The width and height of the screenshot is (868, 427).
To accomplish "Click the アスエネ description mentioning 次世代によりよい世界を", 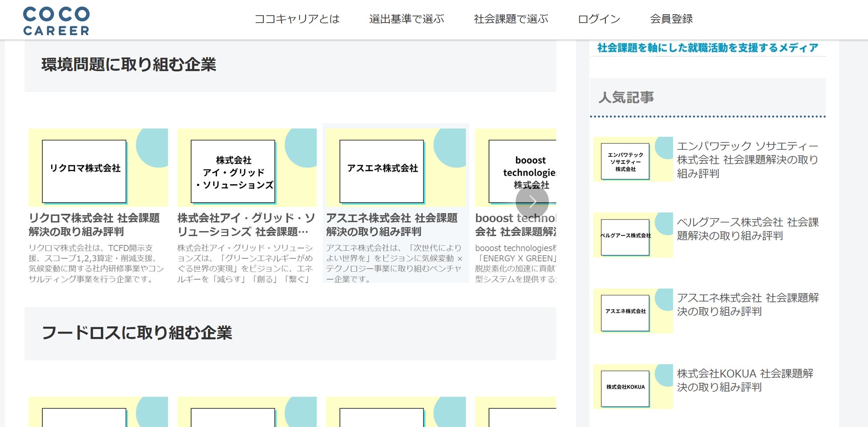I will pos(394,263).
